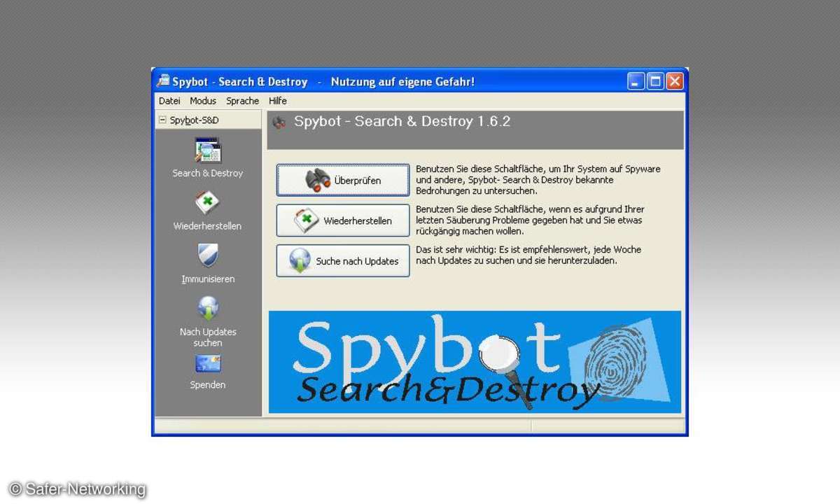This screenshot has width=840, height=504.
Task: Click the Spybot Search&Destroy banner image
Action: click(475, 362)
